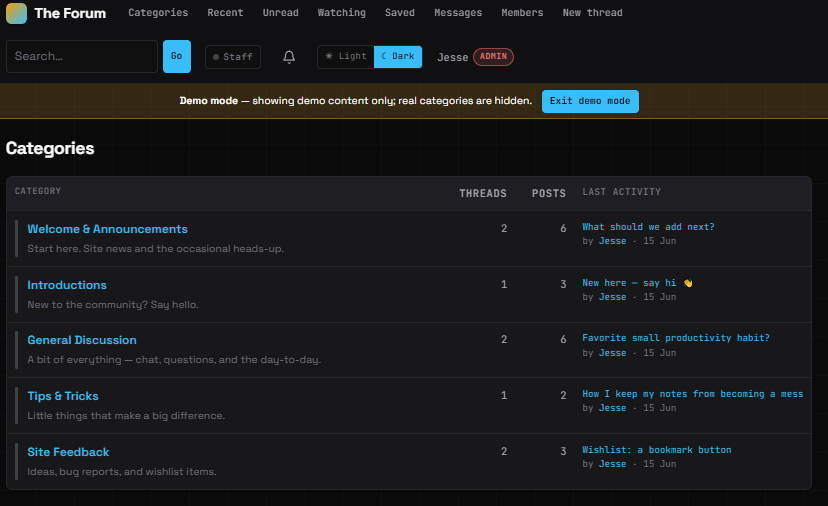The height and width of the screenshot is (506, 828).
Task: Click the LAST ACTIVITY column header
Action: (622, 192)
